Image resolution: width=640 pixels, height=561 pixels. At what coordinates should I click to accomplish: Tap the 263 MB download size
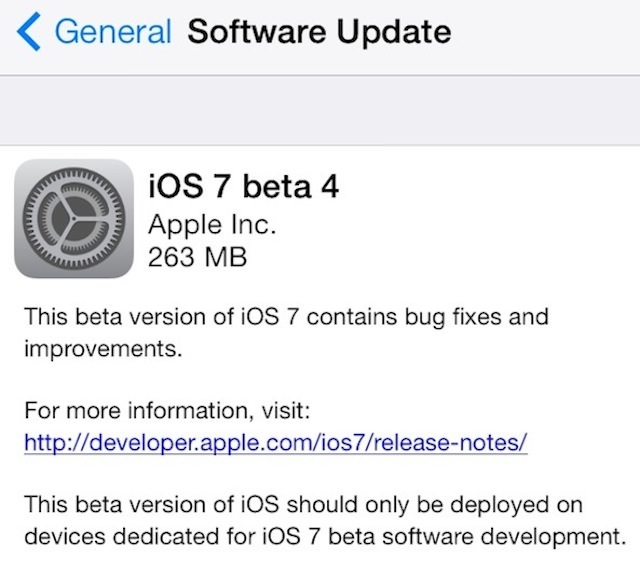point(196,256)
